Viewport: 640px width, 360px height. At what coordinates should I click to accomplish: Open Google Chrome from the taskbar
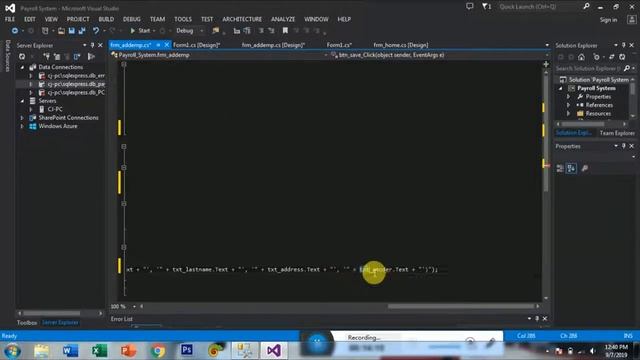(x=158, y=350)
